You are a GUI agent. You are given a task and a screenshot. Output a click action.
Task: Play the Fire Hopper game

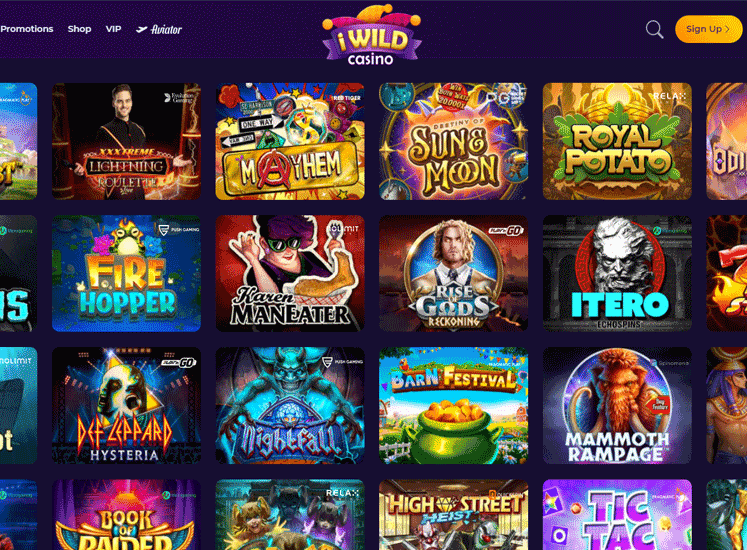[126, 273]
